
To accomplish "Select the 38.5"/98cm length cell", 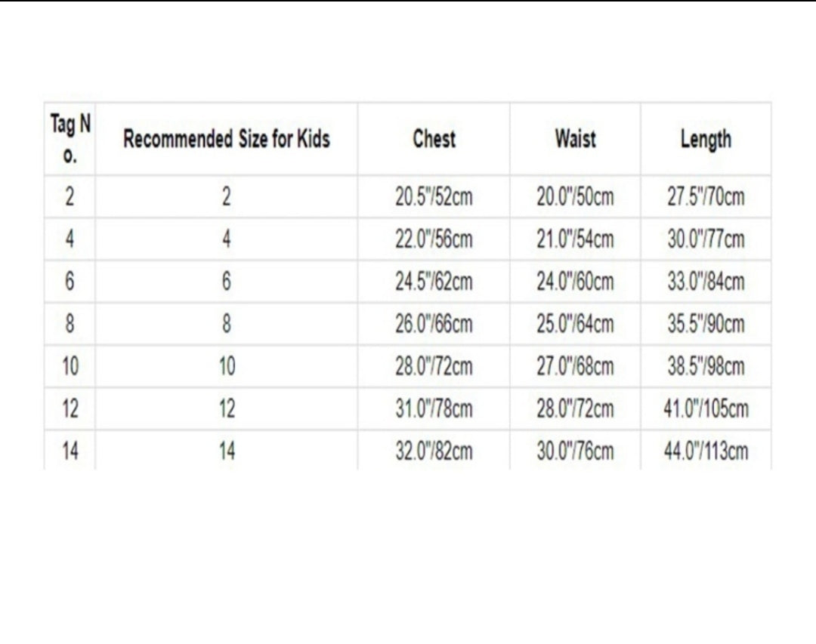I will [x=706, y=366].
